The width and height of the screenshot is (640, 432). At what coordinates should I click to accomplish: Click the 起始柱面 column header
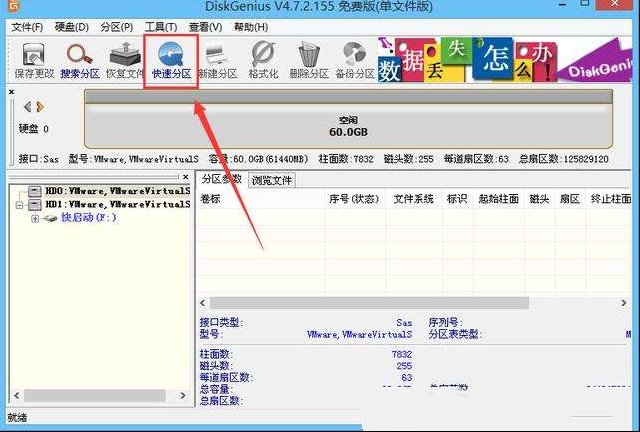click(x=499, y=199)
